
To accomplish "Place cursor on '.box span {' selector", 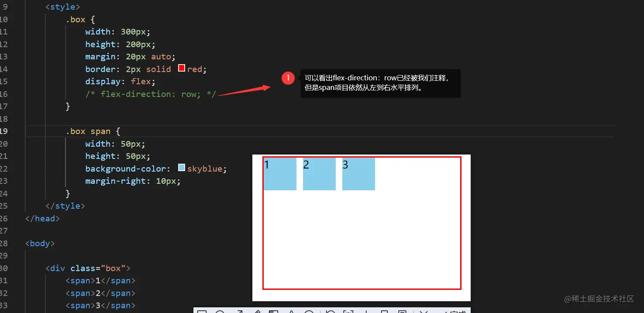I will point(93,131).
